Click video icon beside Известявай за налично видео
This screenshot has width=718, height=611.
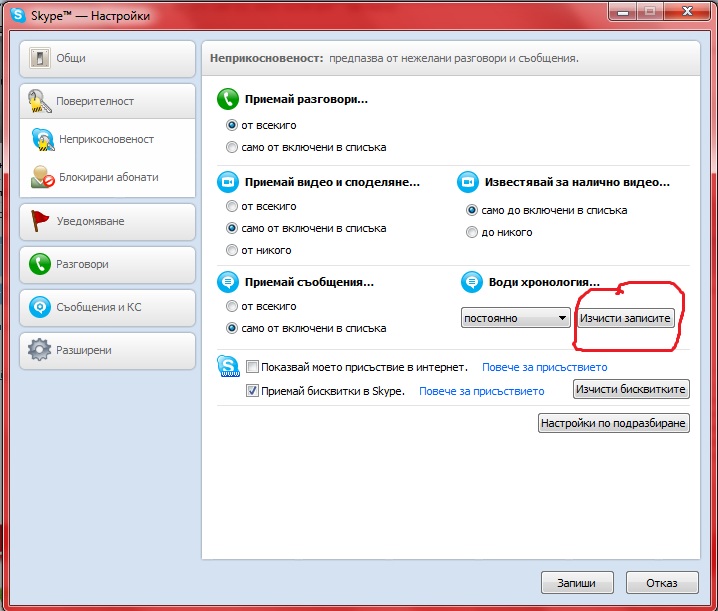click(x=468, y=182)
